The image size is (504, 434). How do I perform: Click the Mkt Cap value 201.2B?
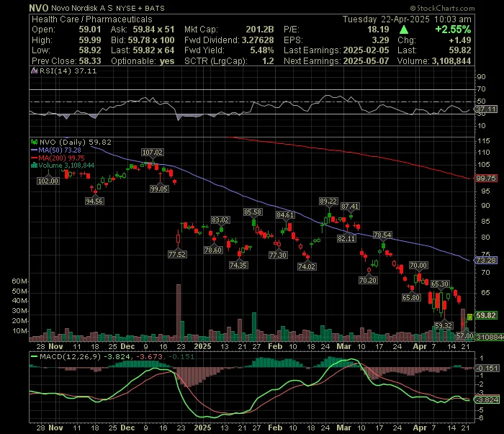click(x=260, y=30)
